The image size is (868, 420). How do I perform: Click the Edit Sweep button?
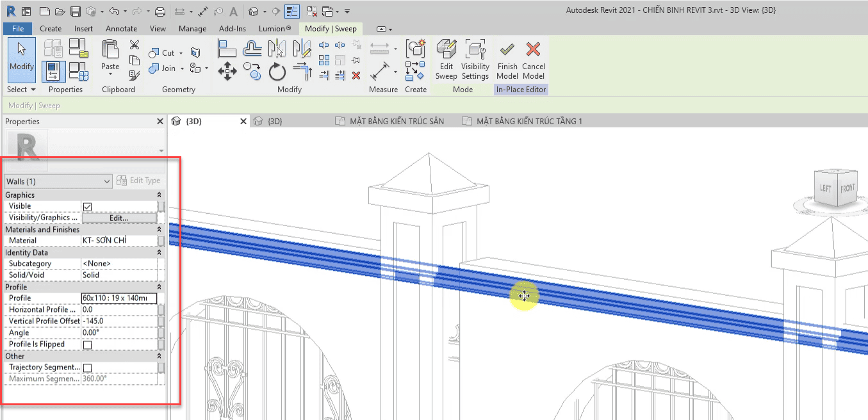[446, 60]
